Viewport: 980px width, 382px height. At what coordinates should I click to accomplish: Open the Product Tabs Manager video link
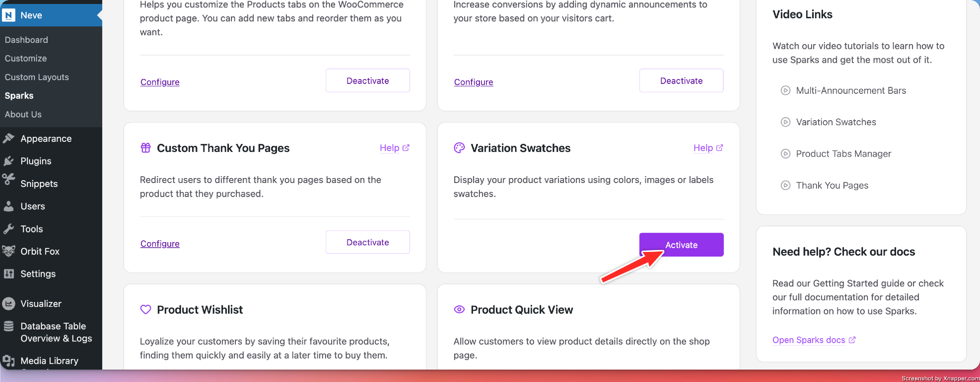tap(843, 154)
